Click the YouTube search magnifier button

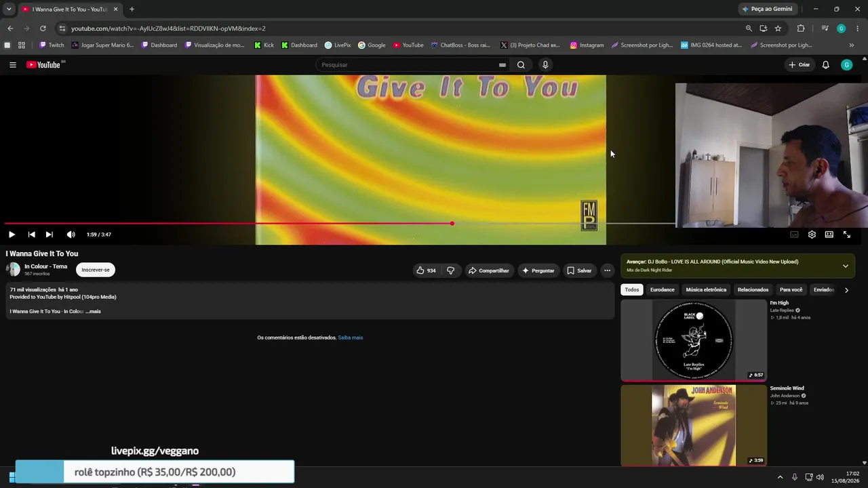click(x=521, y=65)
